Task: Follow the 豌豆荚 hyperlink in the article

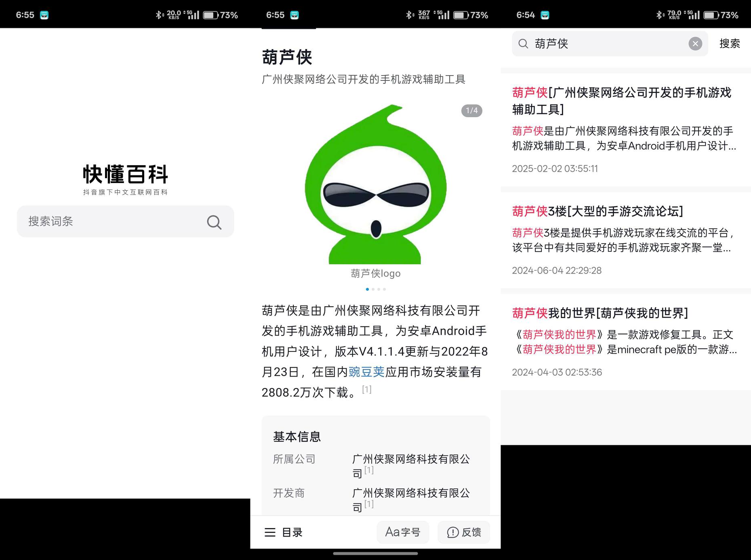Action: click(x=366, y=372)
